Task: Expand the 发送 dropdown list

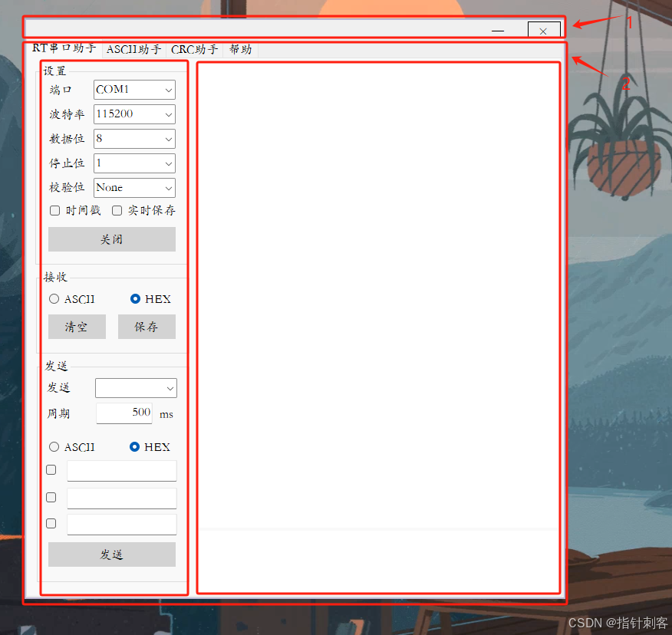Action: [x=136, y=388]
